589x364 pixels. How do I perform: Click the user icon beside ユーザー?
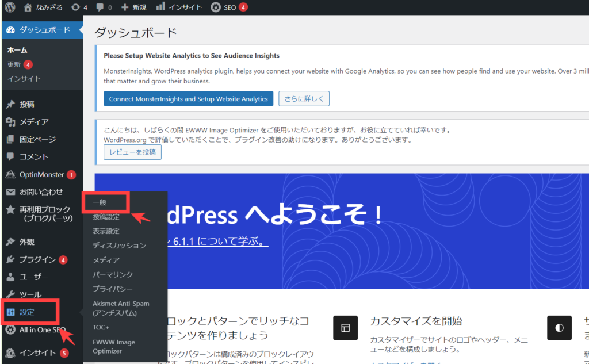click(10, 277)
